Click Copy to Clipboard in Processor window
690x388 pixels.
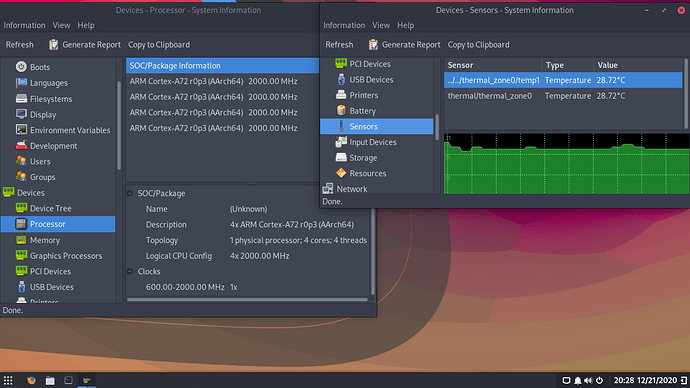tap(159, 44)
